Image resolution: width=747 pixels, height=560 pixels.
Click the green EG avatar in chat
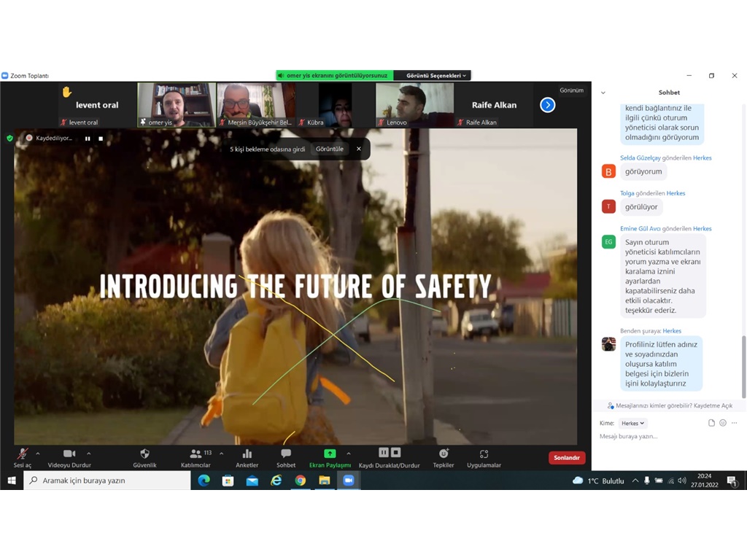click(608, 242)
